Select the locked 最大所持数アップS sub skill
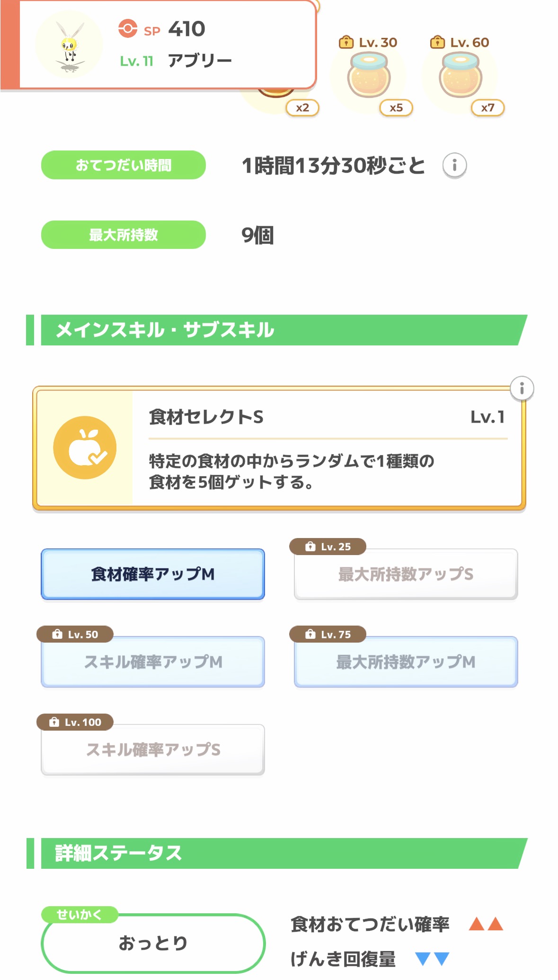Screen dimensions: 558x980 [x=406, y=574]
